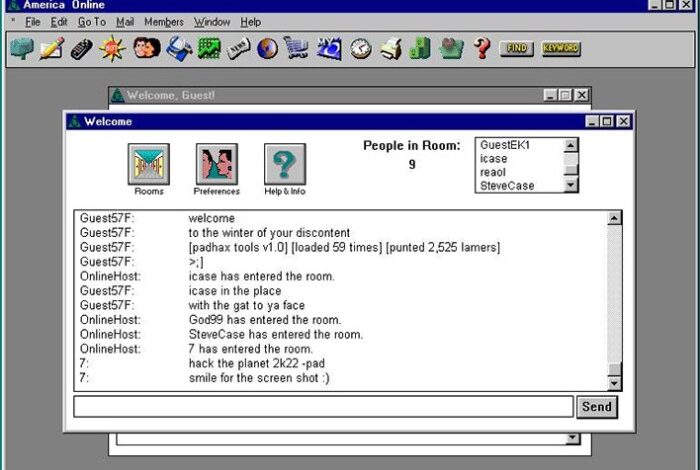The width and height of the screenshot is (700, 470).
Task: Close the "Welcome, Guest!" background window
Action: point(581,95)
